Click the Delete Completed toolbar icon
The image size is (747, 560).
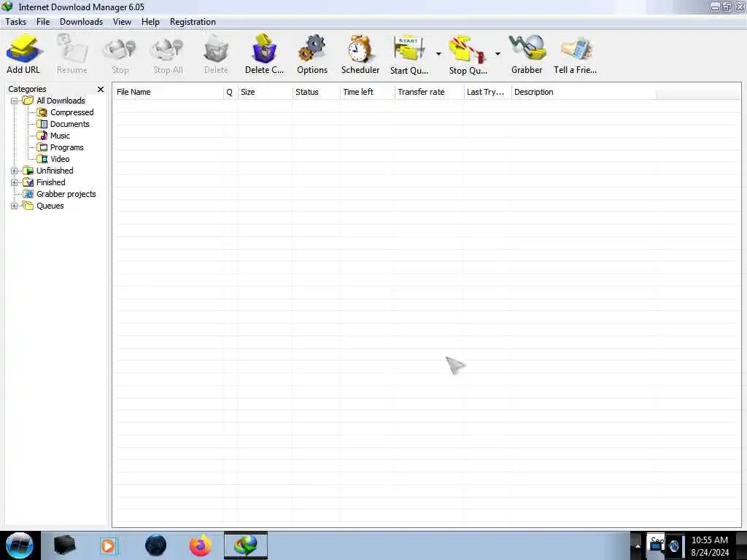(x=264, y=54)
